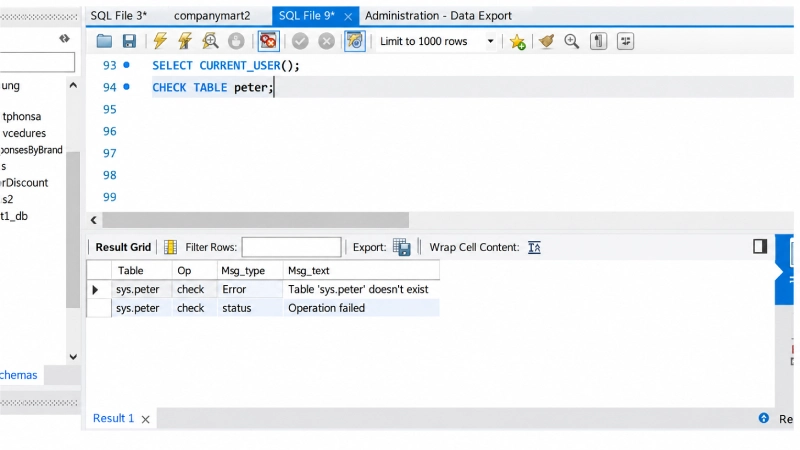
Task: Select the SQL File 9* tab
Action: 307,16
